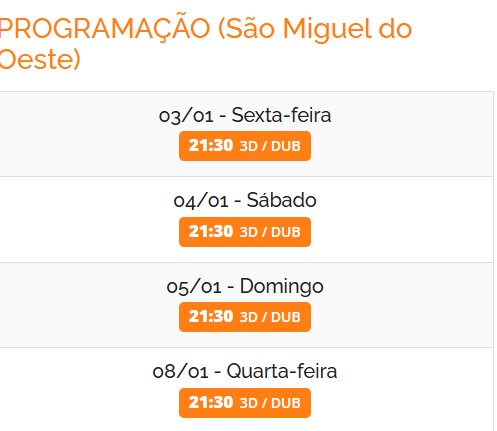The width and height of the screenshot is (497, 431).
Task: Click the 04/01 date text
Action: [x=201, y=201]
